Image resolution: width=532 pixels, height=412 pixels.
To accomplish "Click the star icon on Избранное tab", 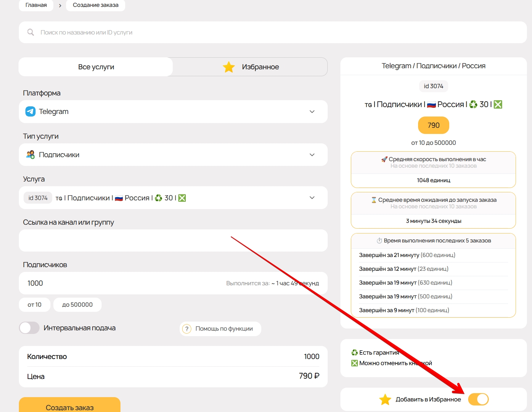I will tap(229, 67).
